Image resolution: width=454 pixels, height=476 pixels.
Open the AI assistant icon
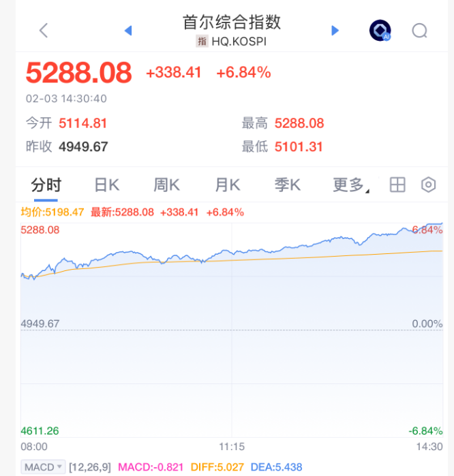[x=380, y=31]
